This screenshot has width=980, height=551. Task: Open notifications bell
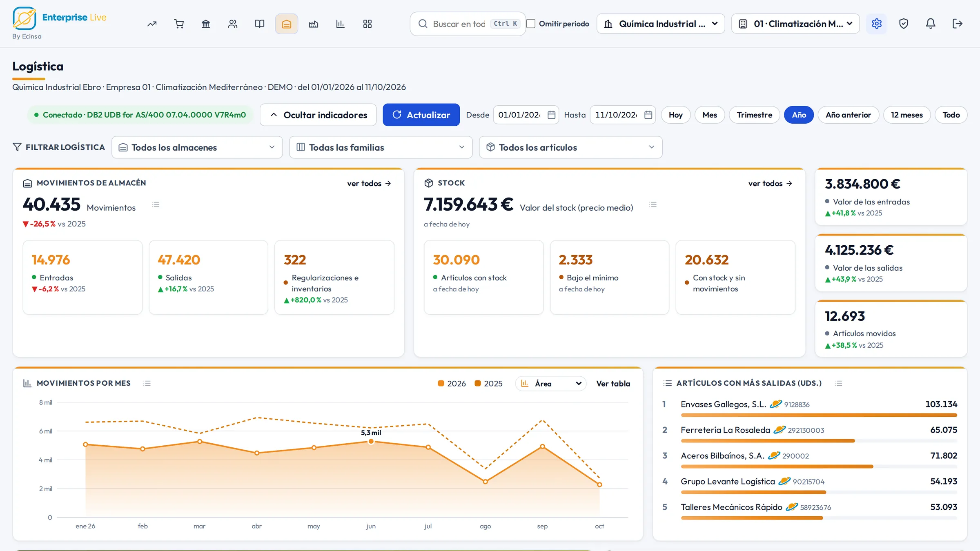tap(931, 24)
